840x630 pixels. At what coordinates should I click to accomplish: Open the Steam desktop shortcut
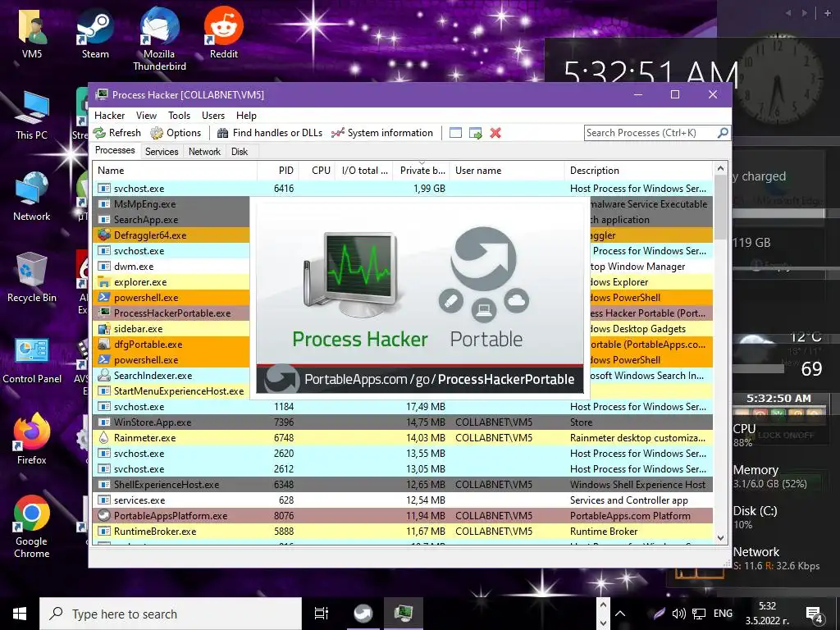[95, 33]
